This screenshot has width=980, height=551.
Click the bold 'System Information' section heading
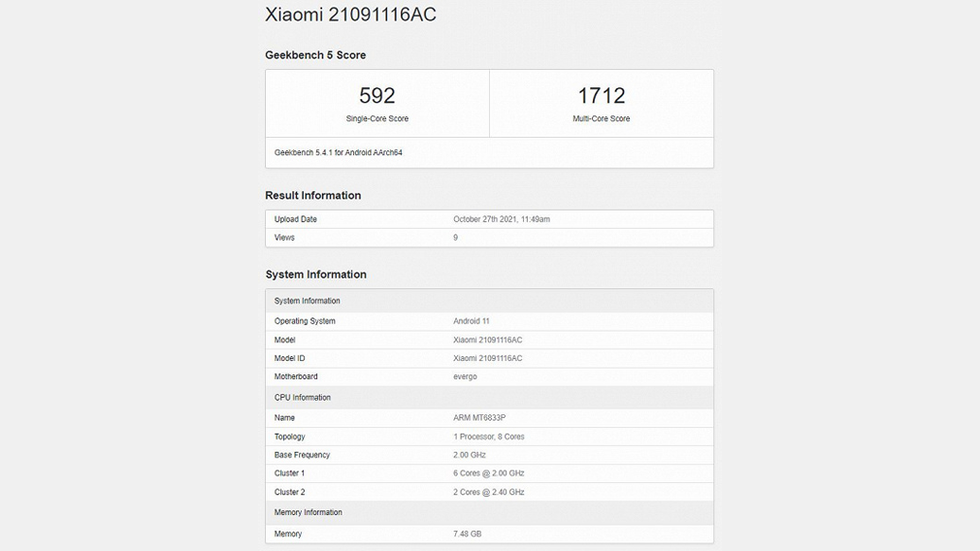point(315,275)
